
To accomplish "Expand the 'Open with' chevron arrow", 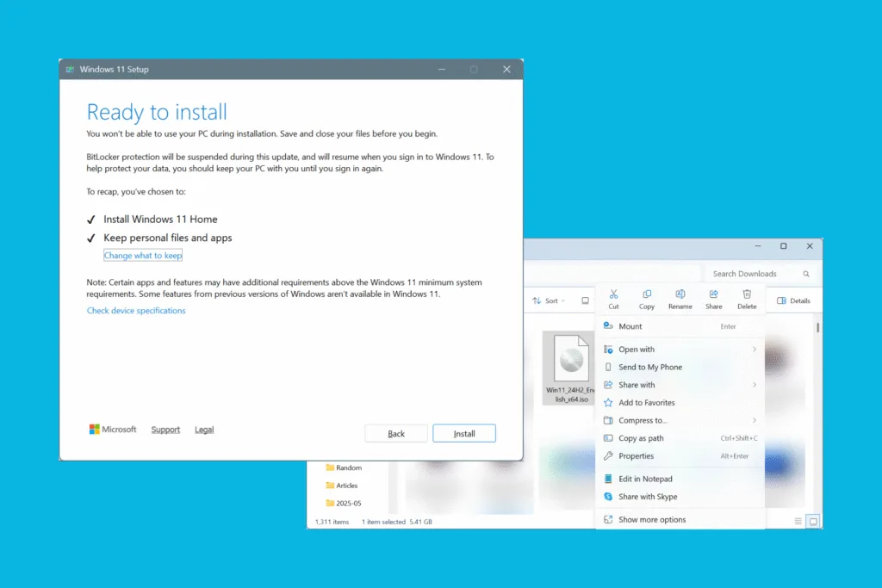I will click(755, 349).
